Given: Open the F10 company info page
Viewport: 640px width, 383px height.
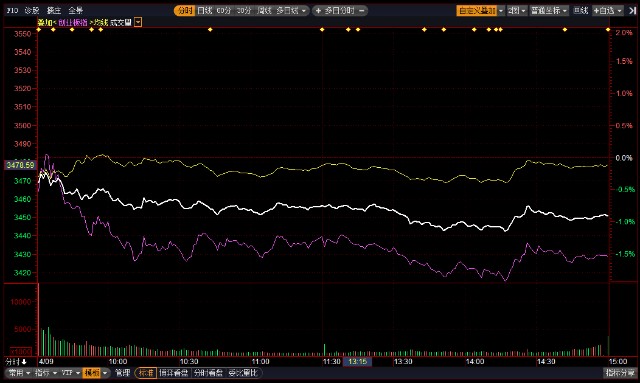Looking at the screenshot, I should tap(12, 11).
